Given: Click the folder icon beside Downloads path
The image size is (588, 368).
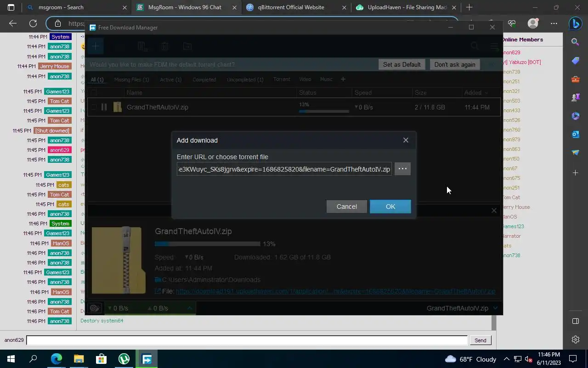Looking at the screenshot, I should click(158, 280).
